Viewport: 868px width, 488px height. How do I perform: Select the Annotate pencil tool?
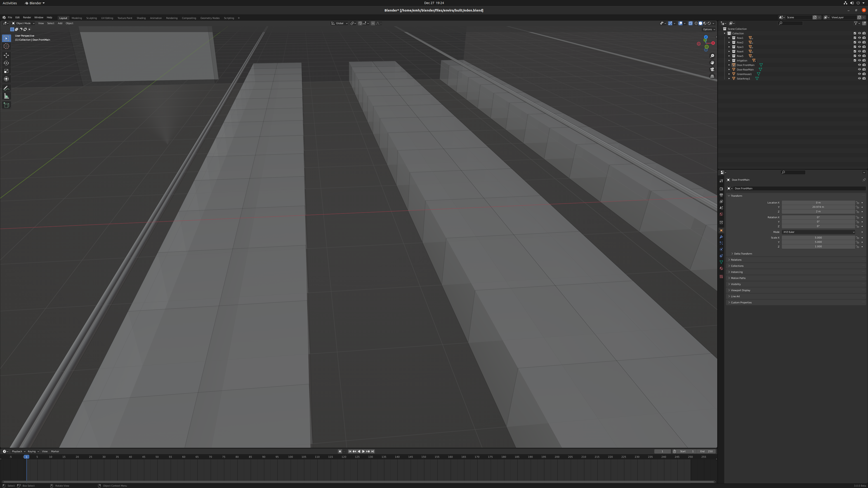click(6, 88)
